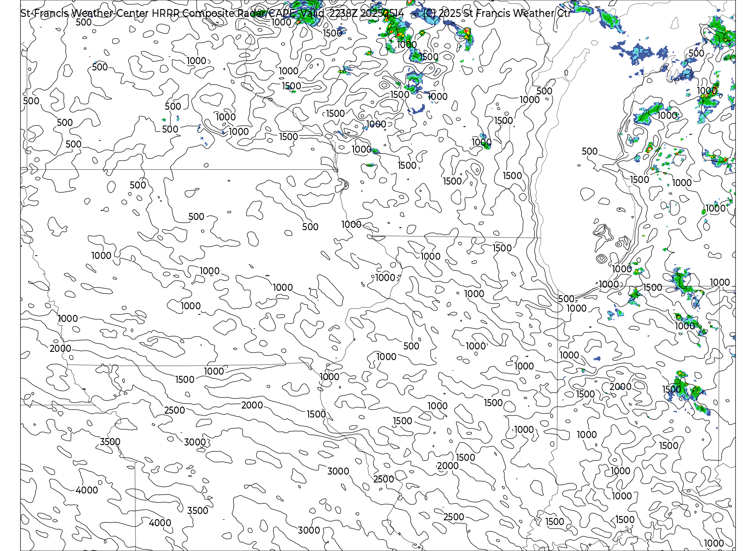
Task: Select the "HRRR Composite Radar/CAPE" product label
Action: (x=223, y=13)
